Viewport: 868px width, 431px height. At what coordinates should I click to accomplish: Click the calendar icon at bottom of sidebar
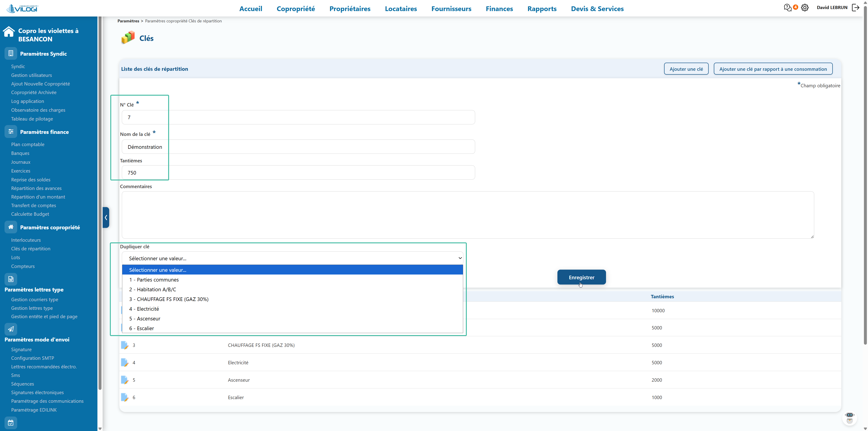(x=11, y=423)
